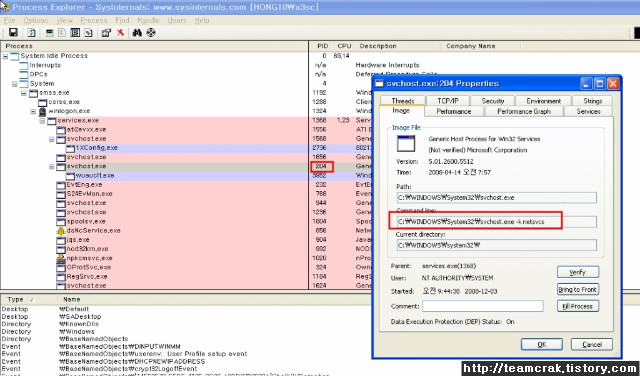Switch to the Strings tab
Viewport: 640px width, 376px height.
[x=592, y=100]
